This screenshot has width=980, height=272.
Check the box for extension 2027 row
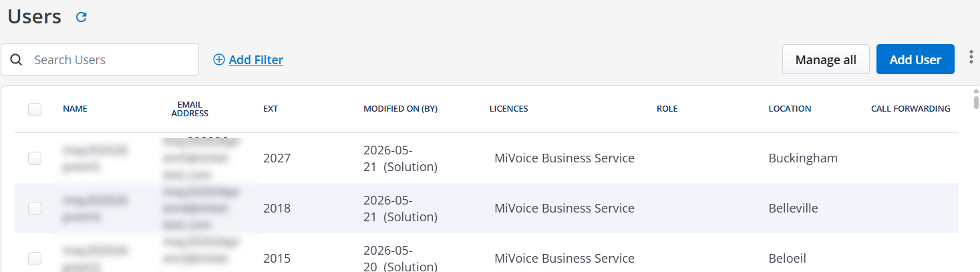click(35, 158)
